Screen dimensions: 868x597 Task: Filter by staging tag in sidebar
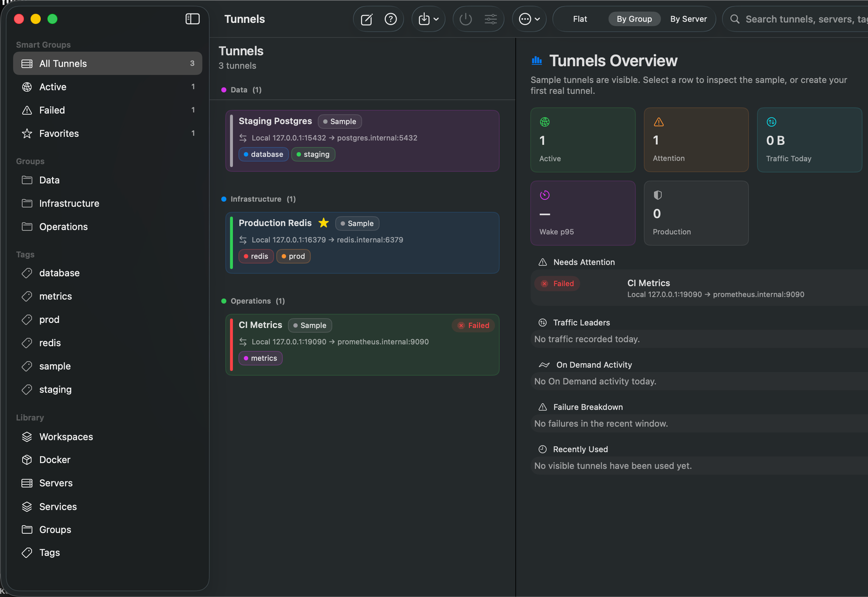[x=107, y=390]
